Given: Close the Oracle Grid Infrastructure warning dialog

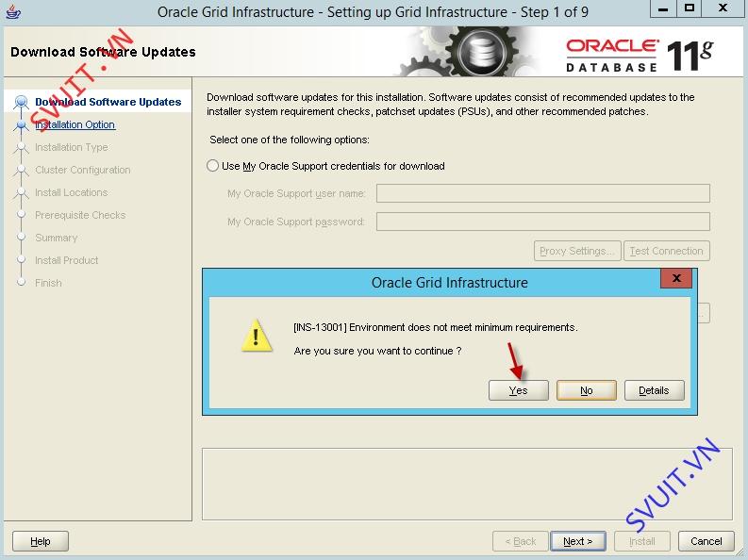Looking at the screenshot, I should pyautogui.click(x=676, y=278).
